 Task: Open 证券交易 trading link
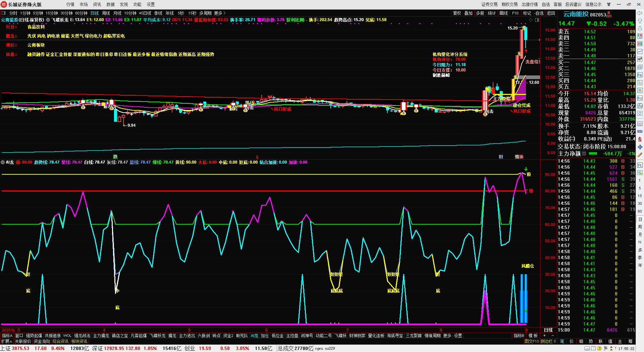pyautogui.click(x=490, y=4)
